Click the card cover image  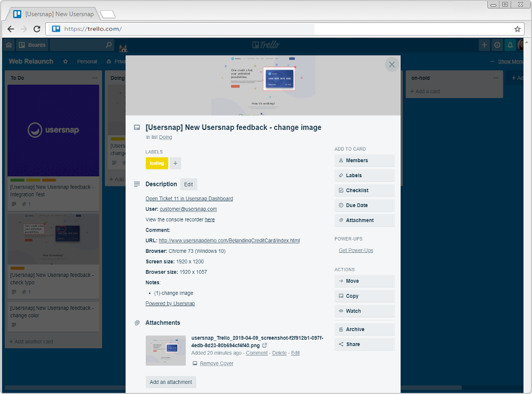click(x=263, y=86)
